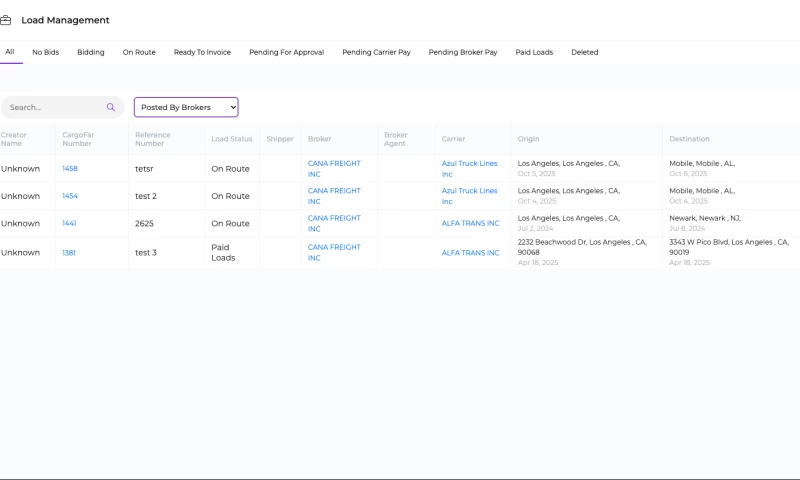
Task: Select the All tab
Action: coord(10,52)
